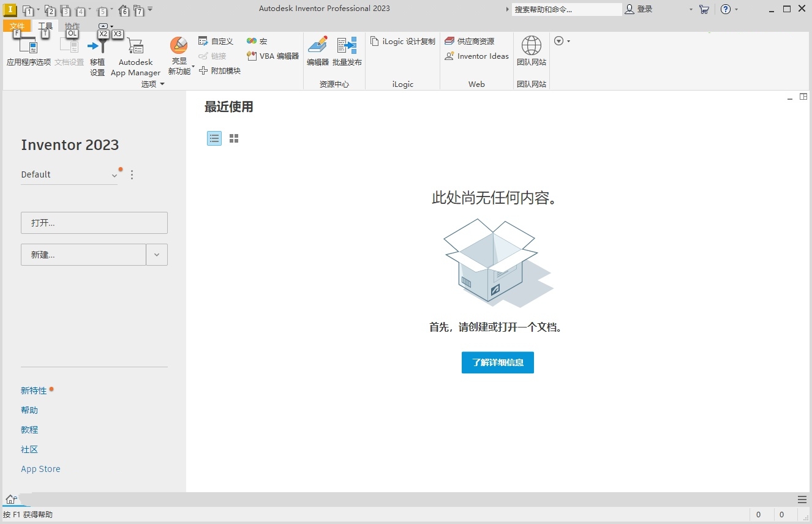Click 了解详细信息 button

[498, 362]
